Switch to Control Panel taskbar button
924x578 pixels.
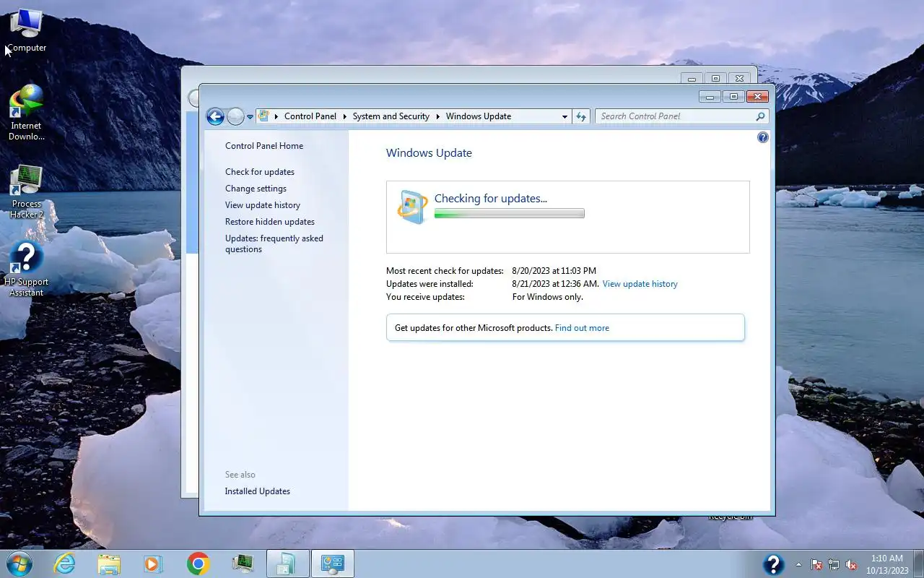[x=333, y=564]
